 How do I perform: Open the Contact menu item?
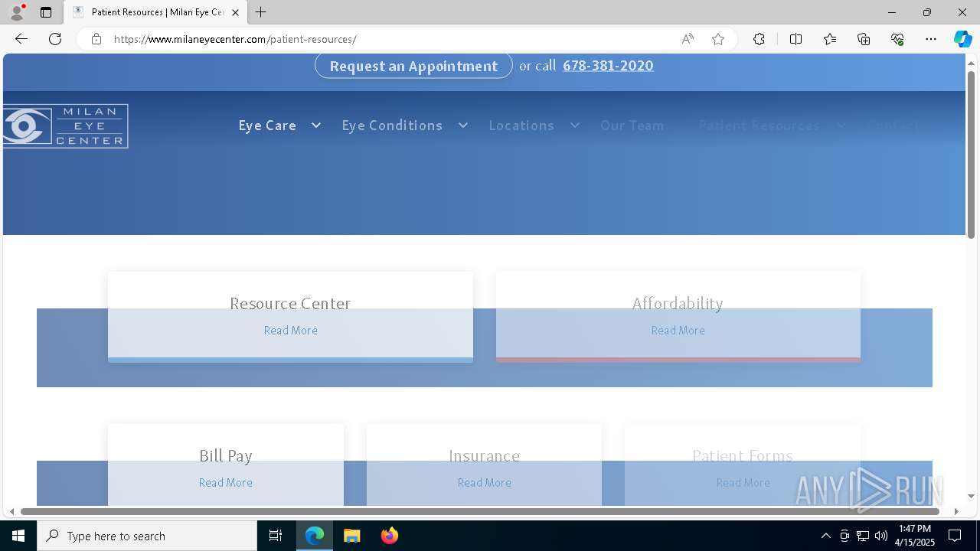tap(893, 126)
